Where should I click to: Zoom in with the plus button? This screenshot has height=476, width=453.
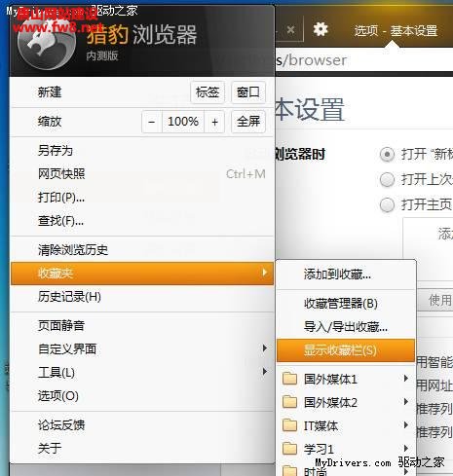214,122
